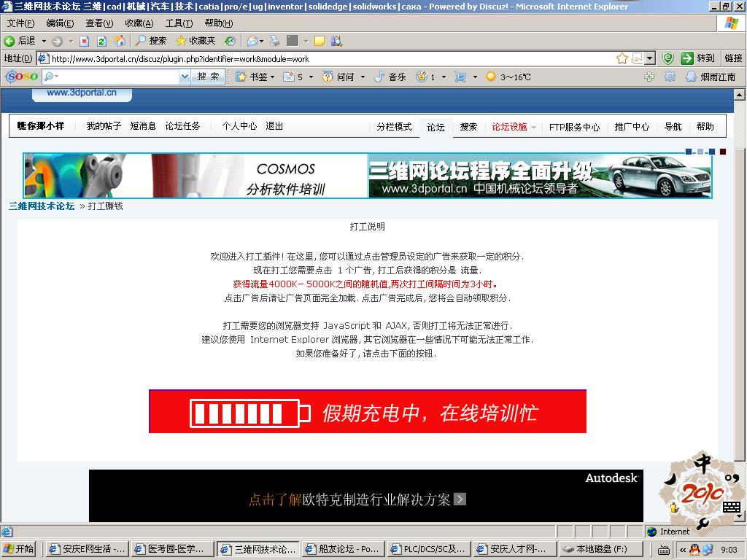747x560 pixels.
Task: Click the green shield 'e' icon
Action: [668, 58]
